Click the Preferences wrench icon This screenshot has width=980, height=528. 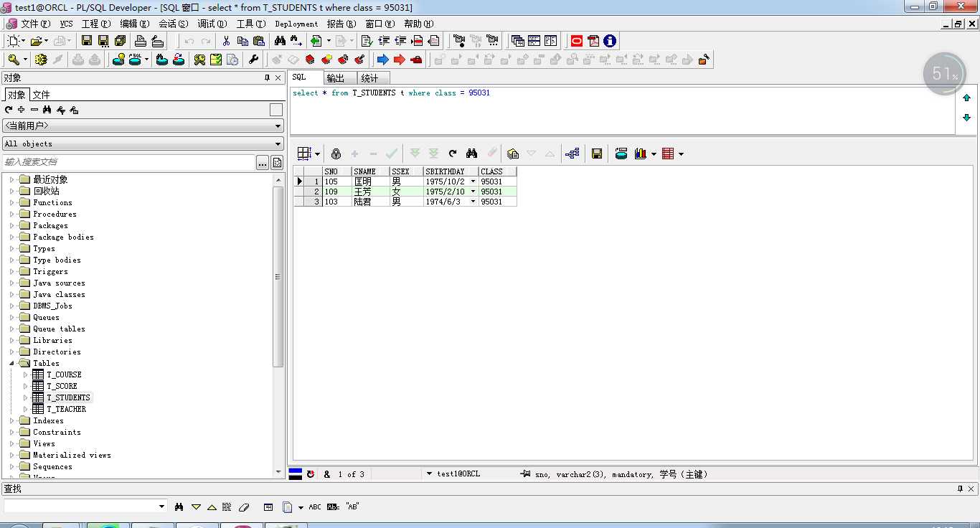[x=253, y=60]
